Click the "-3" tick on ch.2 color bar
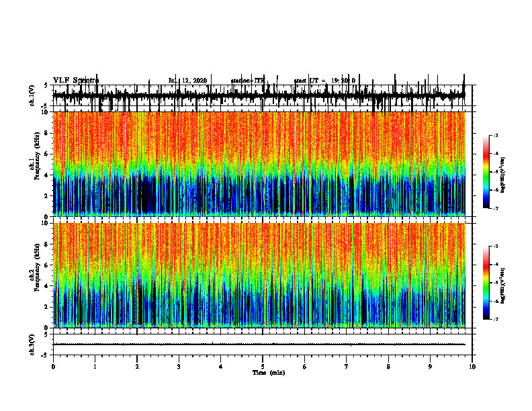Screen dimensions: 532x411 495,246
